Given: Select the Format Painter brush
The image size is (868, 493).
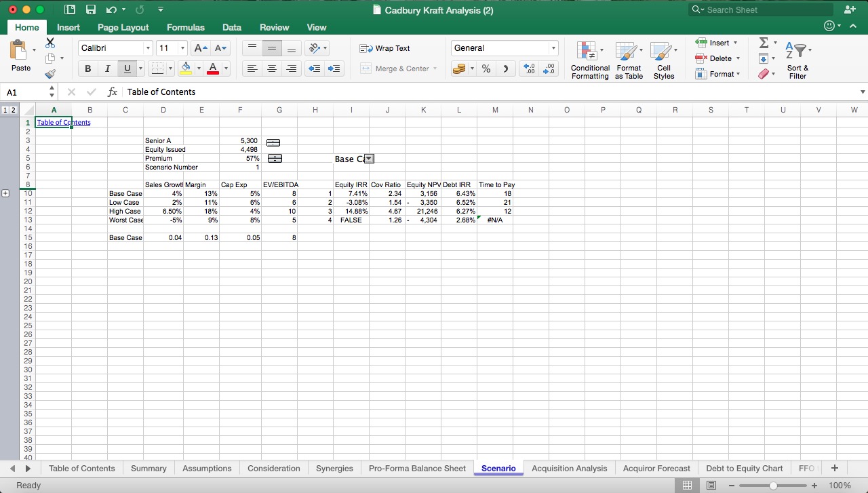Looking at the screenshot, I should click(50, 74).
